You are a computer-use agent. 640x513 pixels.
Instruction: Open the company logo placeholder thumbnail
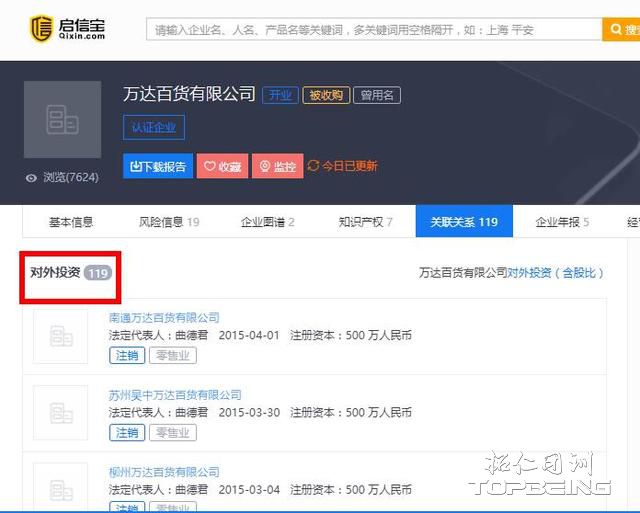coord(62,119)
